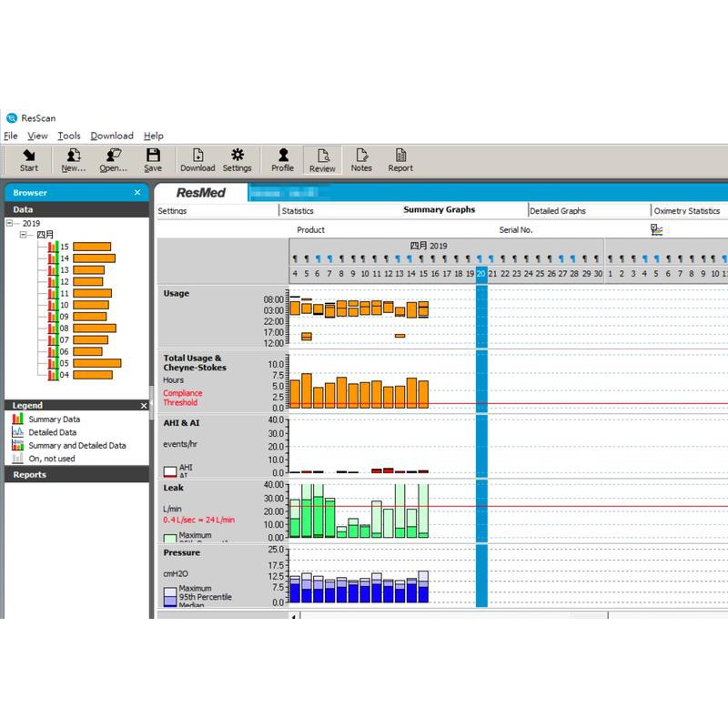Click the Data panel header
The height and width of the screenshot is (728, 728).
click(x=76, y=209)
